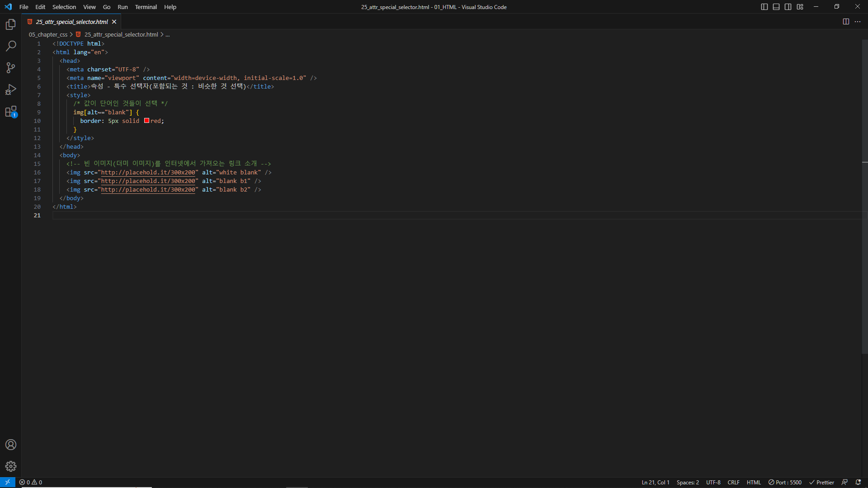Click the red color swatch on line 10
The width and height of the screenshot is (868, 488).
point(146,121)
